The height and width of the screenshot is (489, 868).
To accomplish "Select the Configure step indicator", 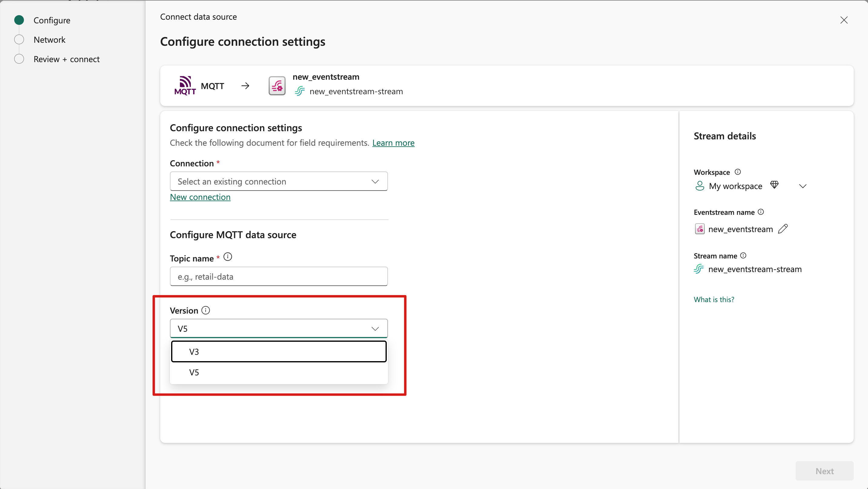I will click(x=19, y=20).
